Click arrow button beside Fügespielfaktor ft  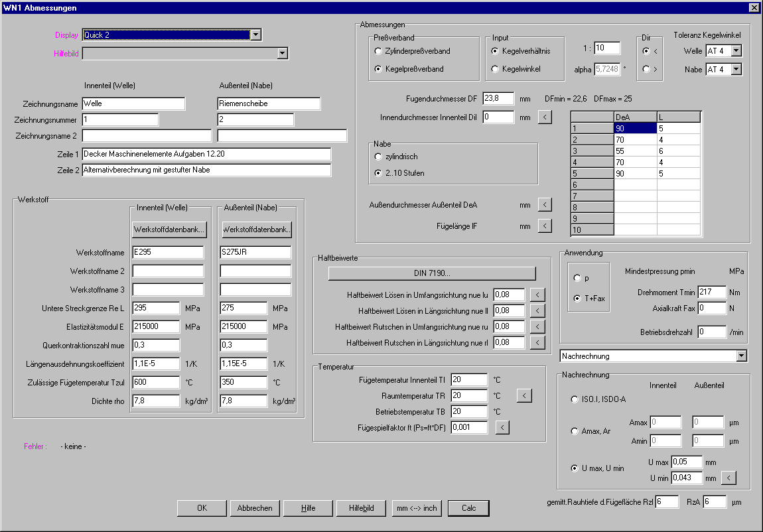[x=502, y=427]
